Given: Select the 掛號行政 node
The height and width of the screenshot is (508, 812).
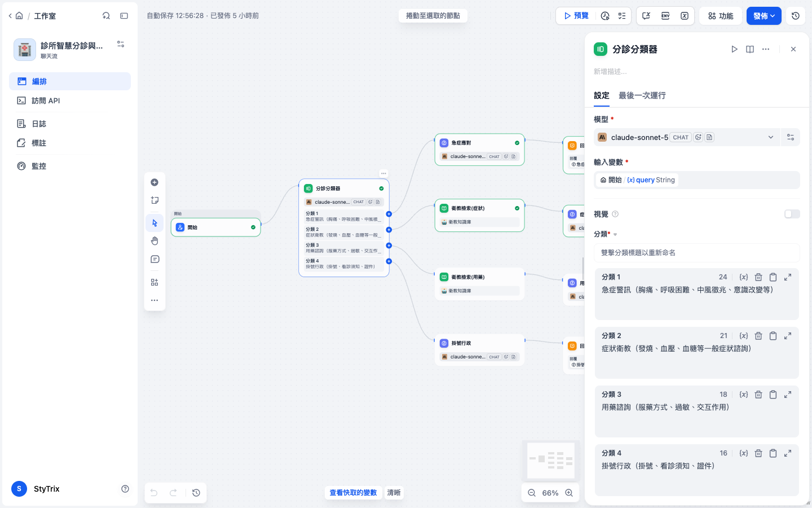Looking at the screenshot, I should pos(480,350).
